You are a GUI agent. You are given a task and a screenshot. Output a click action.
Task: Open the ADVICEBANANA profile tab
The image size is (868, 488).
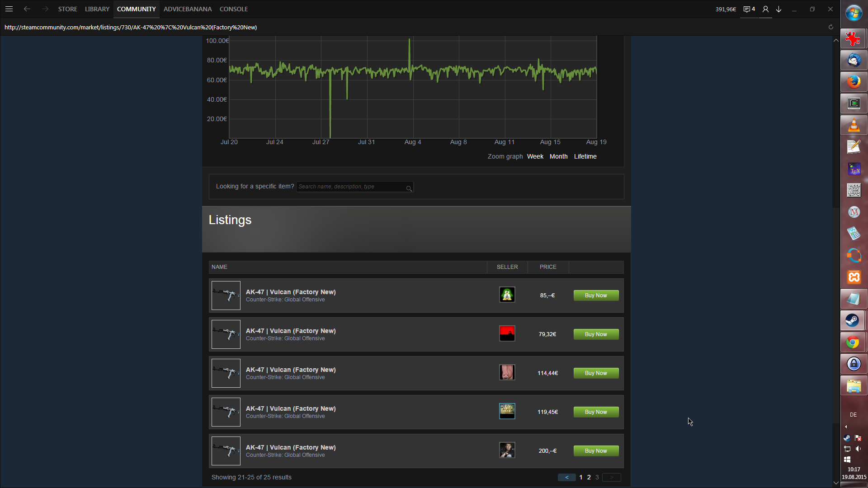coord(188,9)
